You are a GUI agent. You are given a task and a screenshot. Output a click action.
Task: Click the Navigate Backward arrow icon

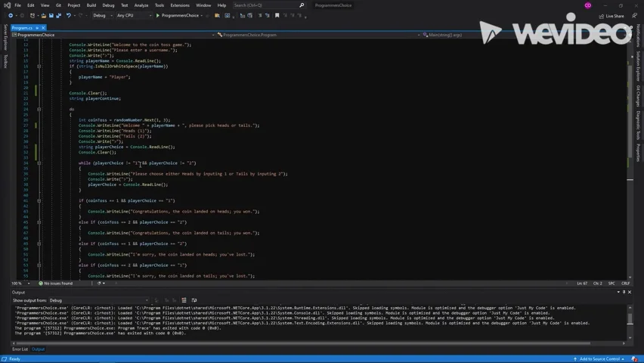pyautogui.click(x=11, y=16)
